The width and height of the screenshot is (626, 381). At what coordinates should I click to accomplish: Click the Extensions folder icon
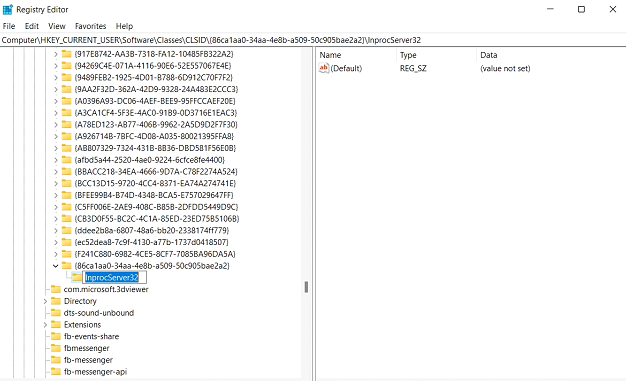pyautogui.click(x=56, y=325)
